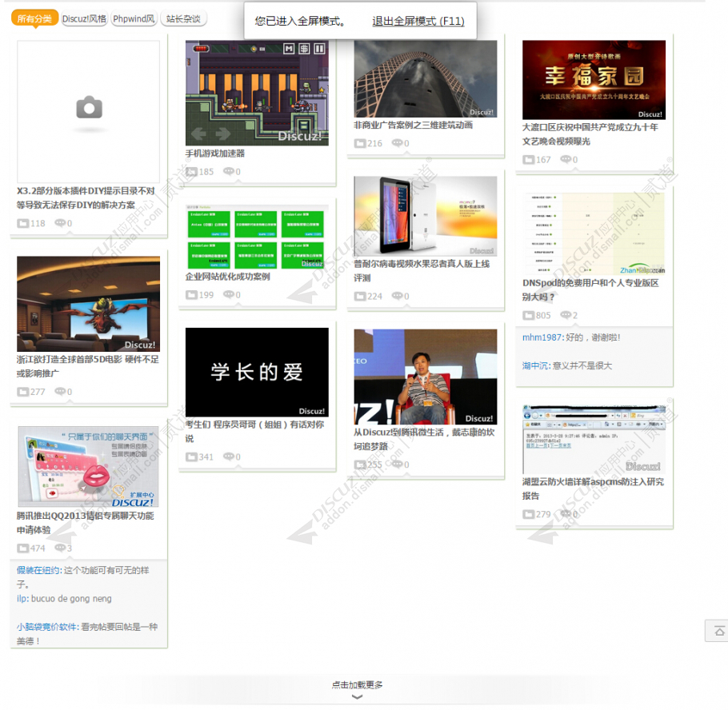Open the 学长的爱 black thumbnail

coord(257,372)
